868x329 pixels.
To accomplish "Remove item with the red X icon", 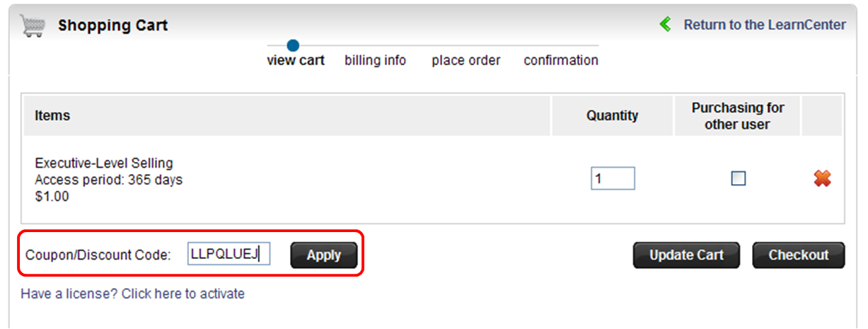I will 822,179.
